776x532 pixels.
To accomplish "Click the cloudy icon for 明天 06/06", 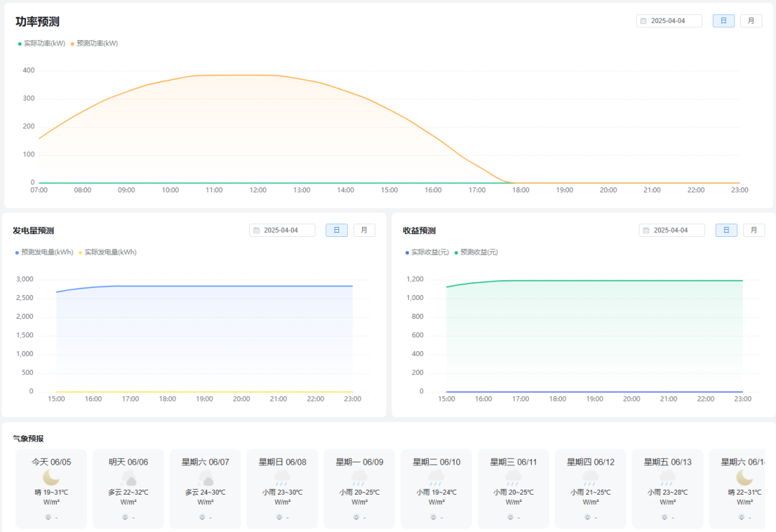I will (x=129, y=477).
